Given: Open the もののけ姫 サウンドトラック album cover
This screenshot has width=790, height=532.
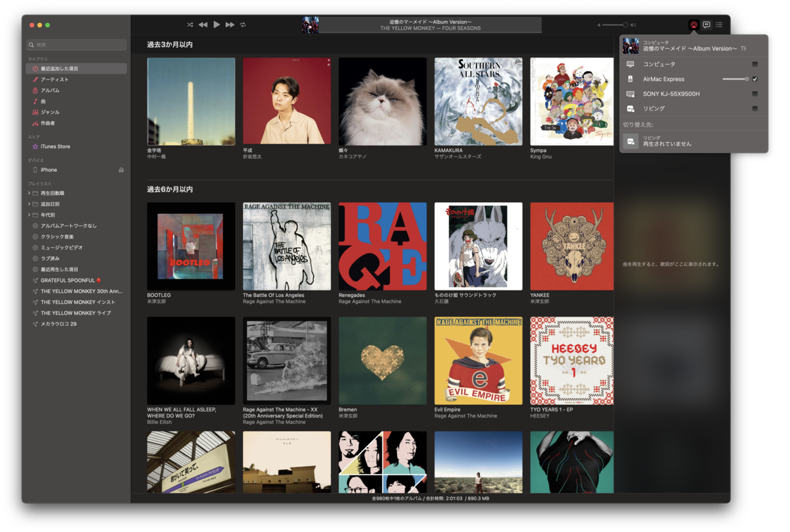Looking at the screenshot, I should point(479,246).
